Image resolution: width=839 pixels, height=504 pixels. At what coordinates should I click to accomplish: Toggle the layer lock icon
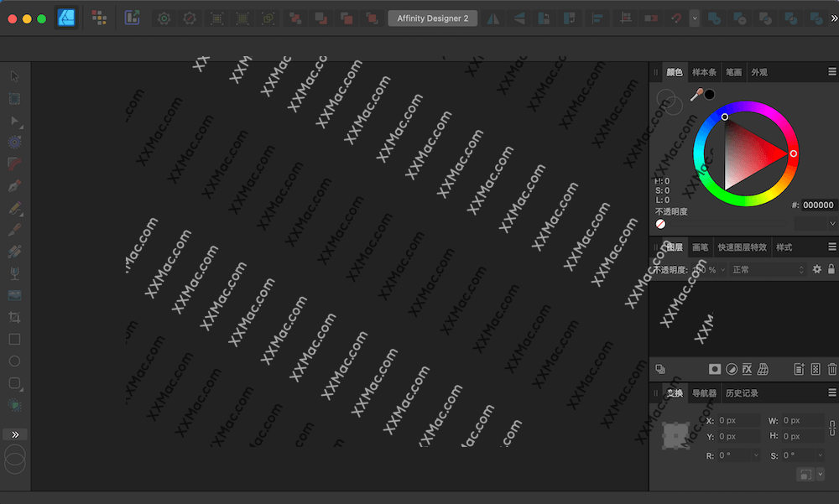click(831, 269)
